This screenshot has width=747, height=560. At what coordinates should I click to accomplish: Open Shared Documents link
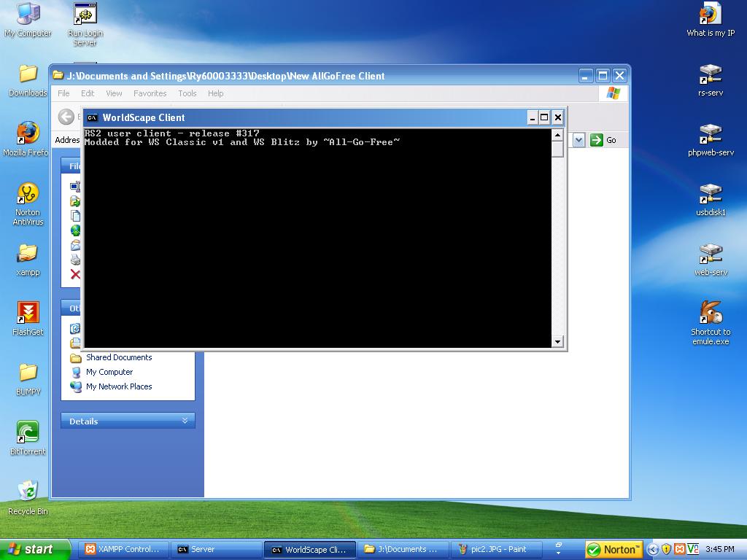pos(119,357)
